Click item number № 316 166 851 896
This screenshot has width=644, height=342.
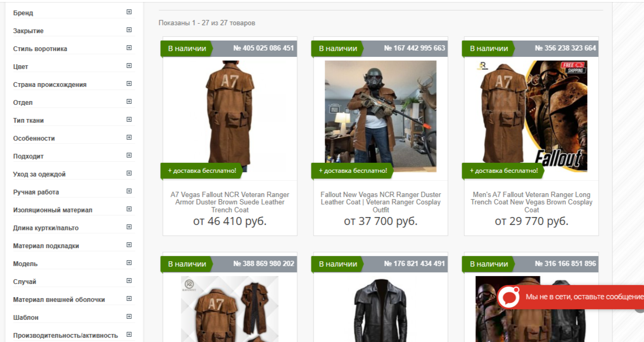pos(565,263)
